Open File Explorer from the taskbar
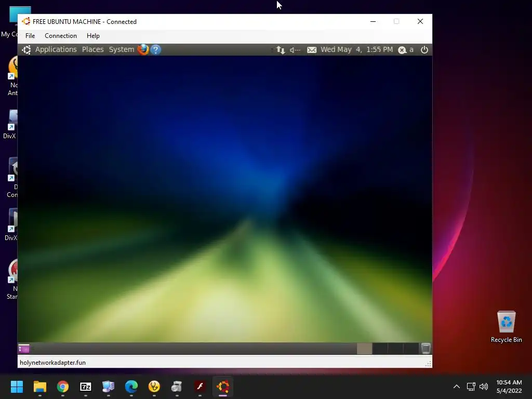 (x=39, y=387)
